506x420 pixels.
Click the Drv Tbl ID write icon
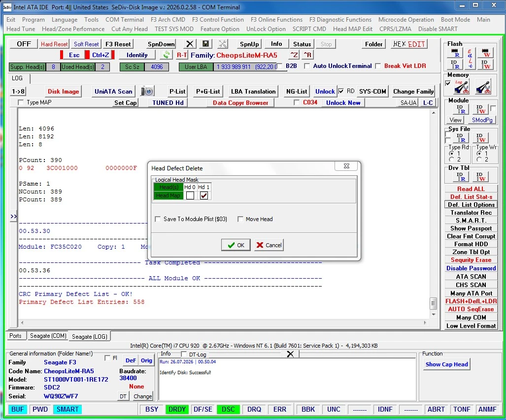pos(480,176)
